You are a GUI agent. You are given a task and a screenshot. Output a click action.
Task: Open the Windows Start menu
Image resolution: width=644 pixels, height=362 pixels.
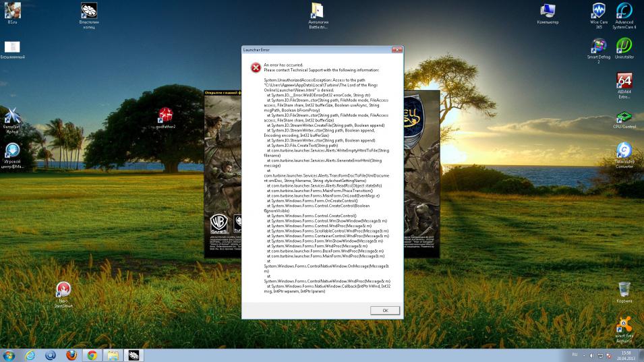click(x=9, y=355)
